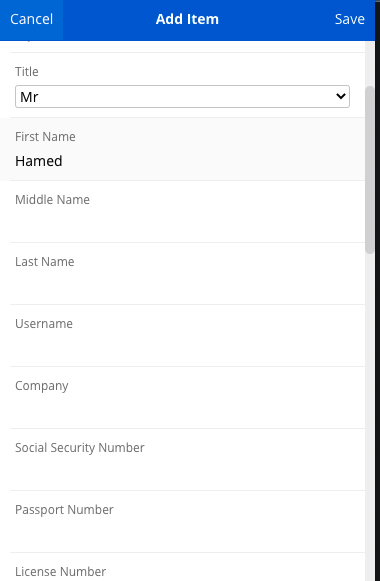
Task: Click the Title field label
Action: click(x=27, y=72)
